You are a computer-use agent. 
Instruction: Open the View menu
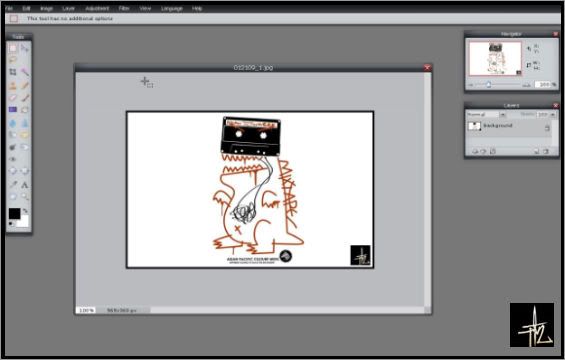(145, 8)
